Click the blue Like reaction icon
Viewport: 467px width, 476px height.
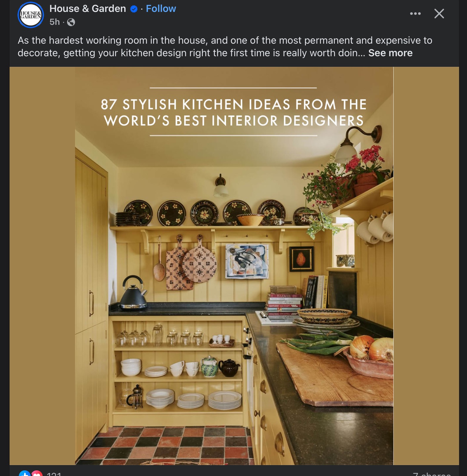pos(25,473)
